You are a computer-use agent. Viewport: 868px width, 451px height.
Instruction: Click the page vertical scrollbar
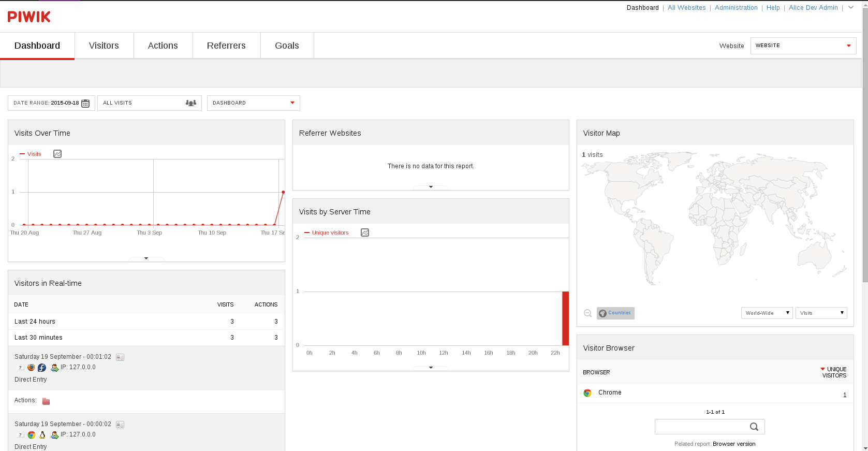tap(865, 145)
